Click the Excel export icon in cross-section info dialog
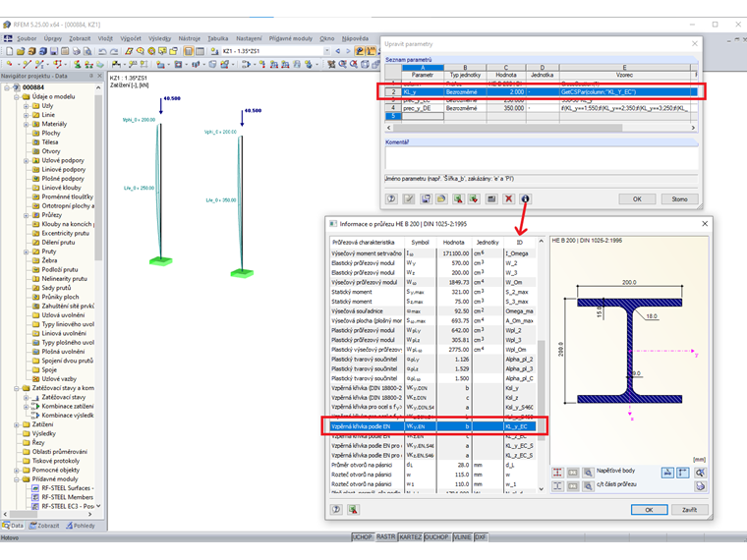 point(353,510)
